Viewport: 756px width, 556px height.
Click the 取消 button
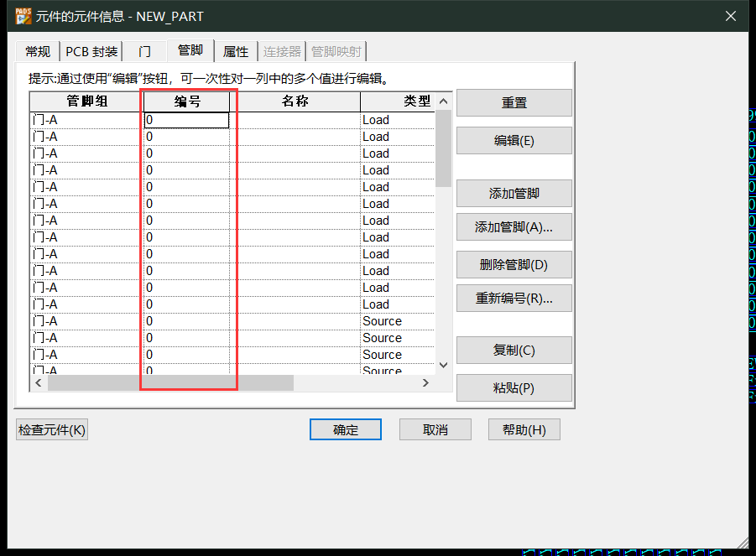coord(435,429)
